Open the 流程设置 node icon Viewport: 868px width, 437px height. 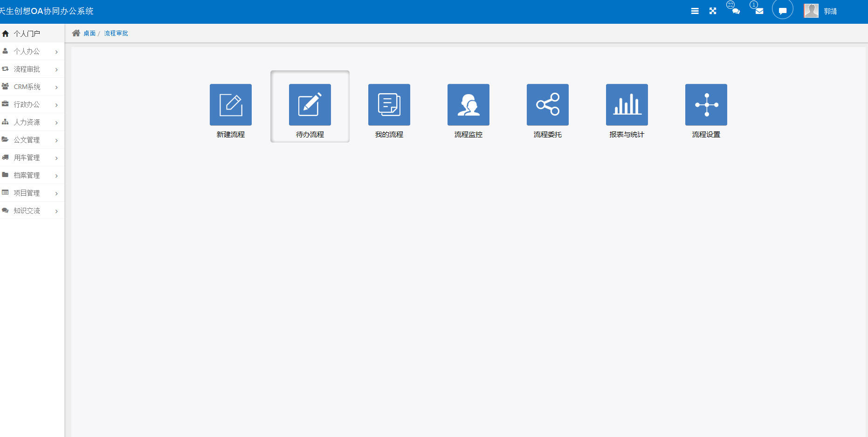tap(706, 105)
